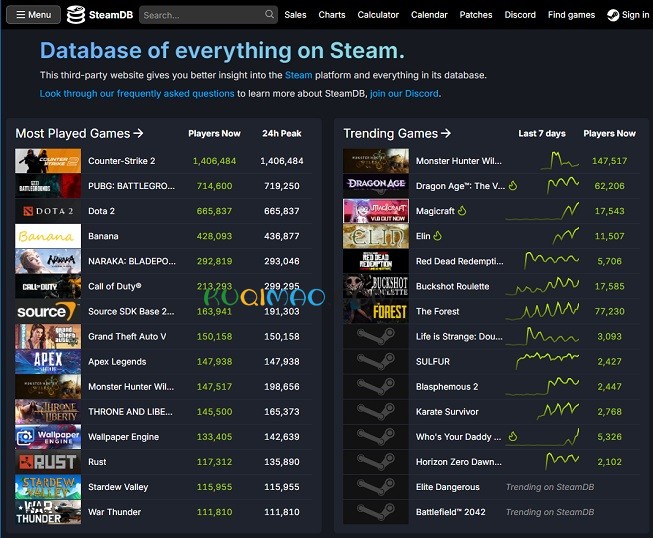653x538 pixels.
Task: Open the Battlefield 2042 title
Action: click(451, 512)
